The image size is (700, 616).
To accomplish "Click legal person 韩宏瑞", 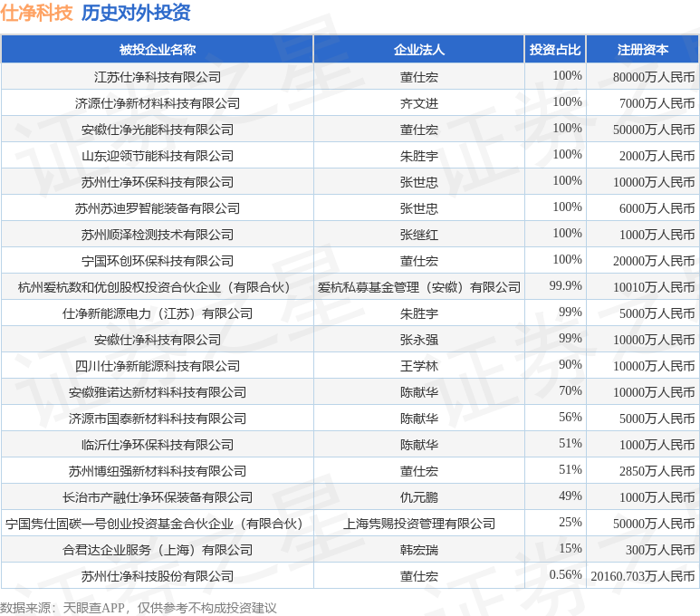I will 418,550.
